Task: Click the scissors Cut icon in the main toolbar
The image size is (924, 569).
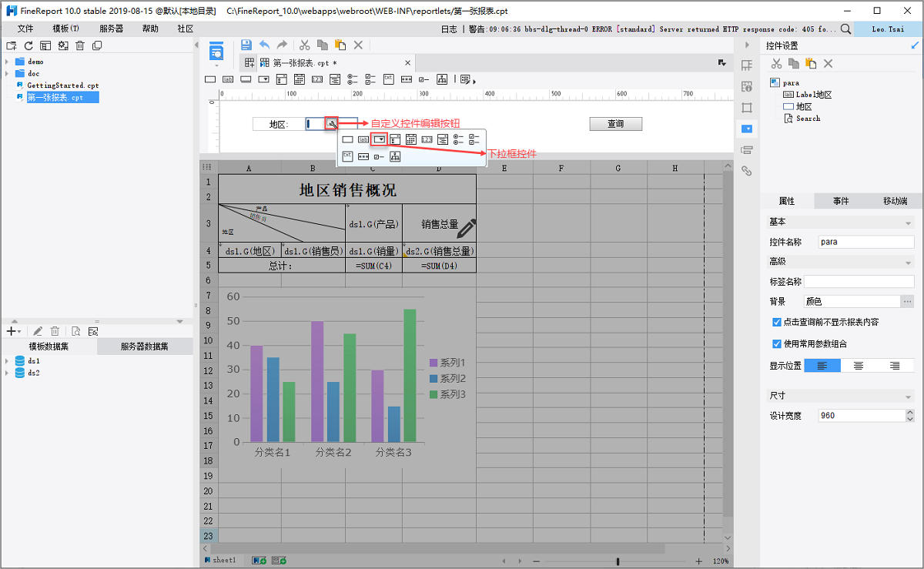Action: (x=305, y=45)
